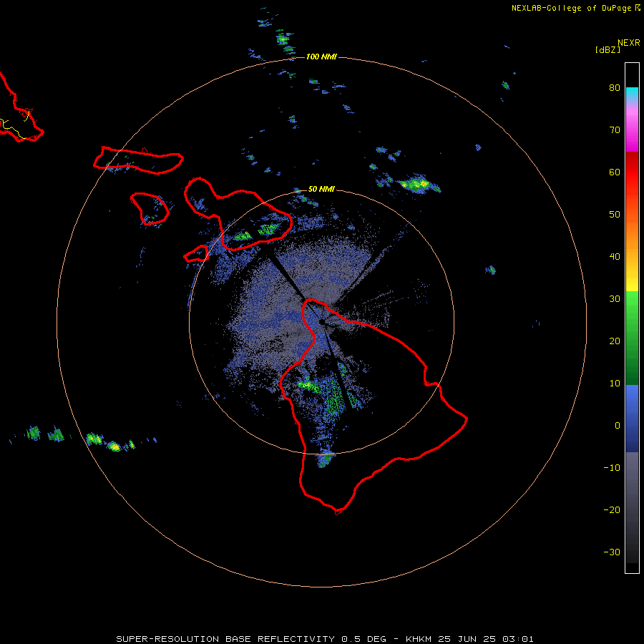Click the Super-Resolution Base Reflectivity caption
Screen dimensions: 644x644
tap(324, 639)
